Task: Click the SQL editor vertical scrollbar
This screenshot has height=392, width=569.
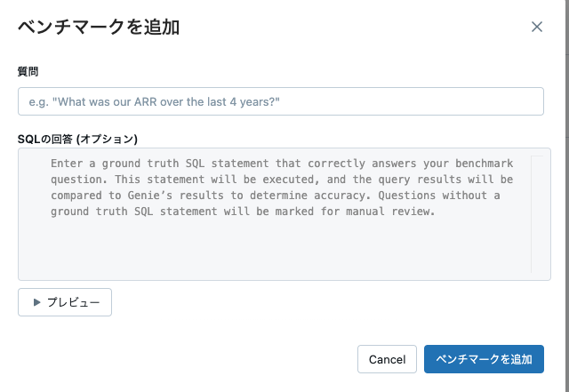Action: pyautogui.click(x=537, y=214)
